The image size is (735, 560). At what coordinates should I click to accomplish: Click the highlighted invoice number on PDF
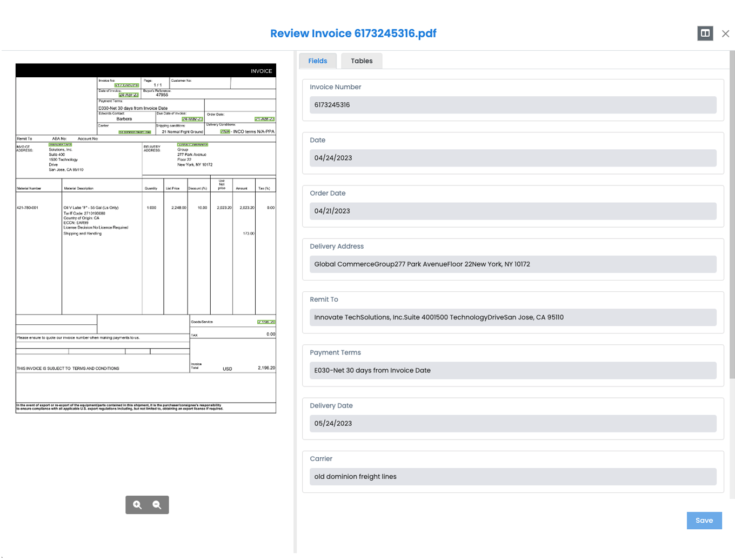(x=126, y=85)
